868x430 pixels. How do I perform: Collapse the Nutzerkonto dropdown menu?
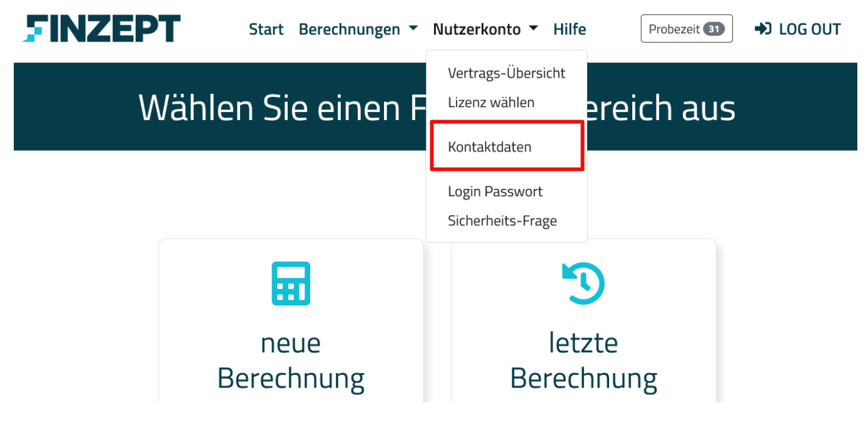[485, 29]
